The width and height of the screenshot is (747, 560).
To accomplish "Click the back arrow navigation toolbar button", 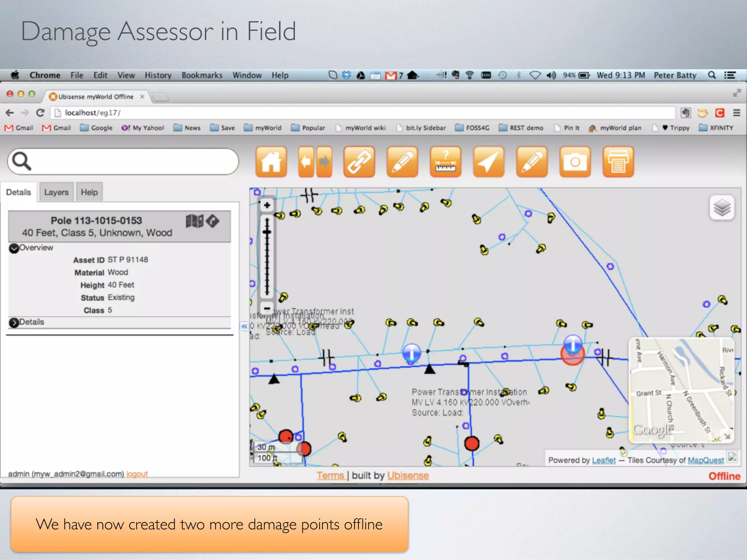I will pyautogui.click(x=306, y=162).
